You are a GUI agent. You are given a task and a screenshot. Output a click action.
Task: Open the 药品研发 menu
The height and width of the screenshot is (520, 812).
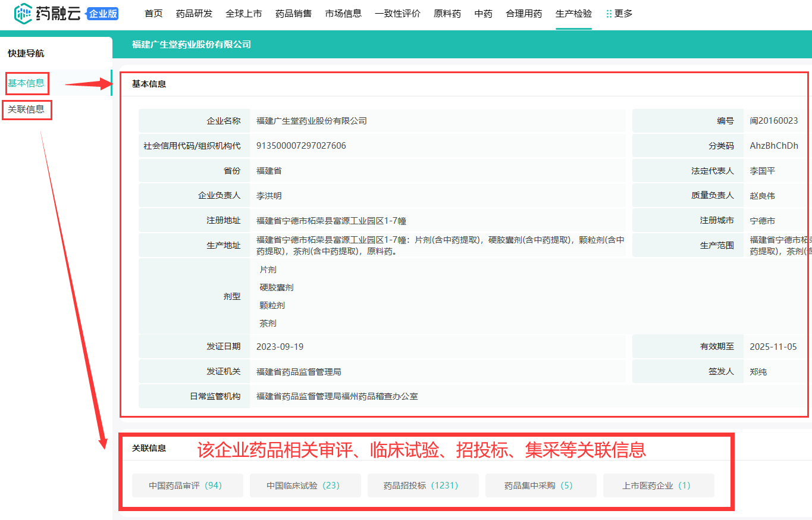click(194, 14)
